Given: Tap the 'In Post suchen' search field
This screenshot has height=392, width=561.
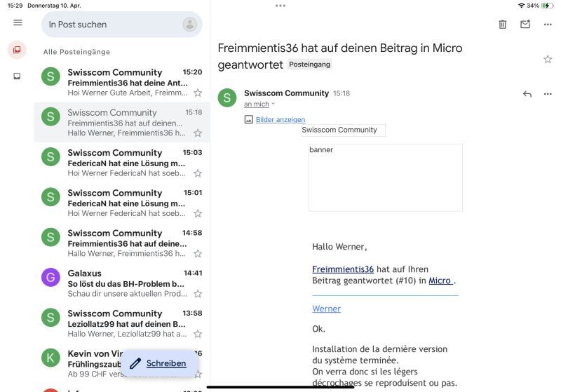Looking at the screenshot, I should point(112,25).
